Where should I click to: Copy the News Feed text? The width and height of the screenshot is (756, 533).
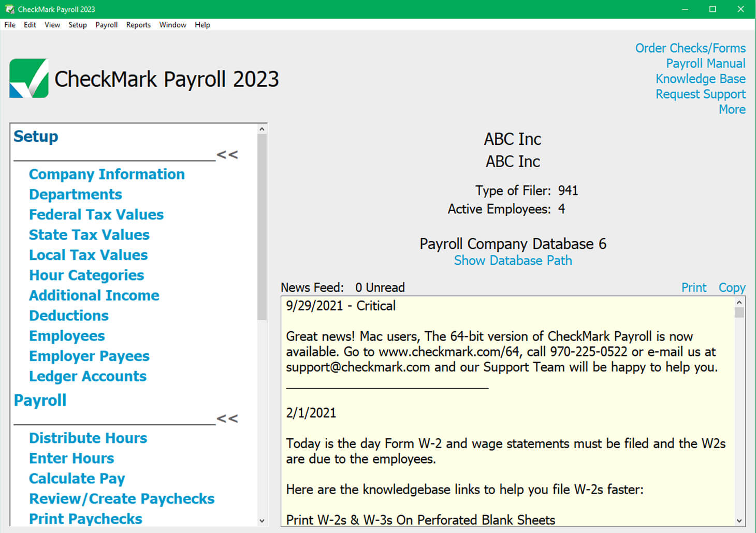coord(732,288)
